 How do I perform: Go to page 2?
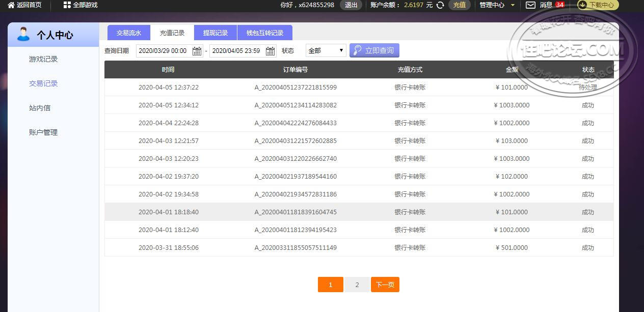tap(357, 285)
